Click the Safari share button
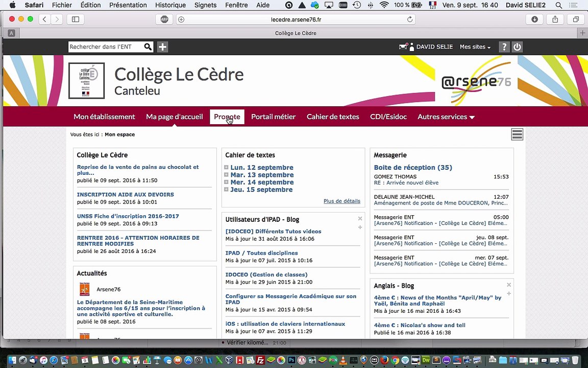This screenshot has height=368, width=588. (555, 19)
